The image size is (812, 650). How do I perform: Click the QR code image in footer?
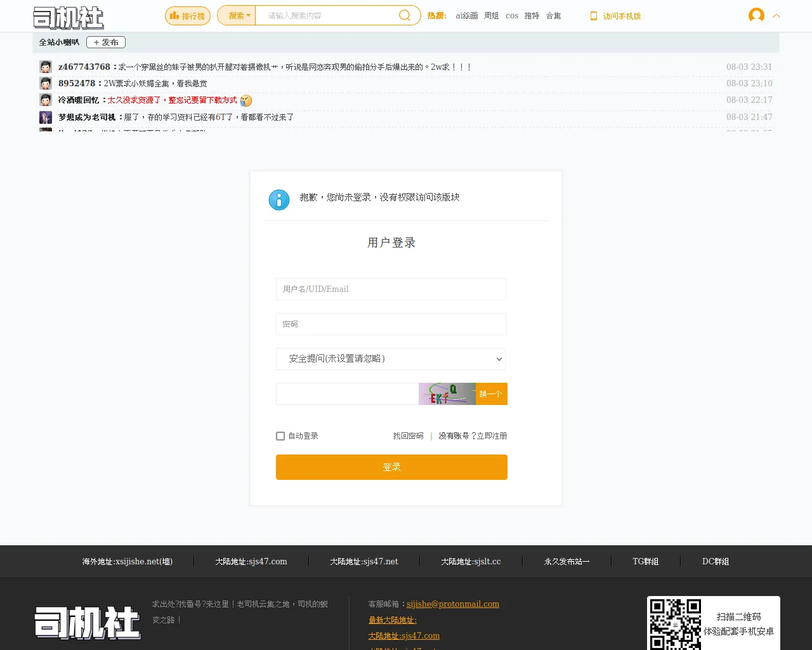[x=675, y=625]
